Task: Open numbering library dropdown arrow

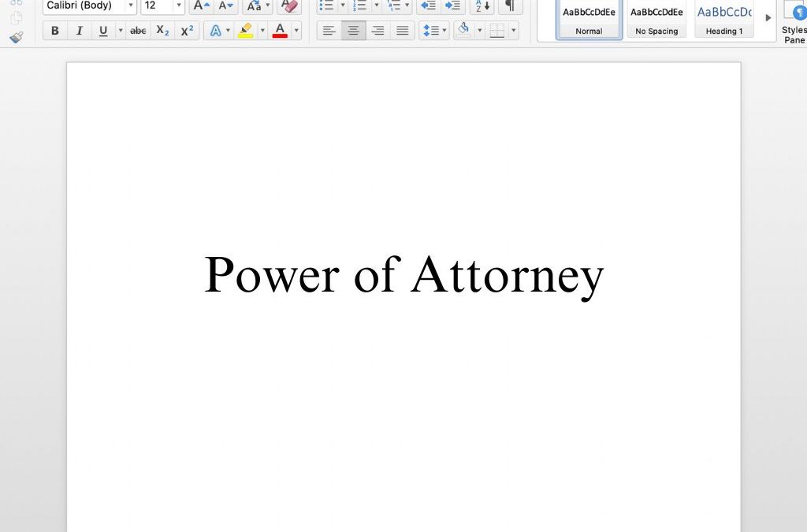Action: click(x=376, y=6)
